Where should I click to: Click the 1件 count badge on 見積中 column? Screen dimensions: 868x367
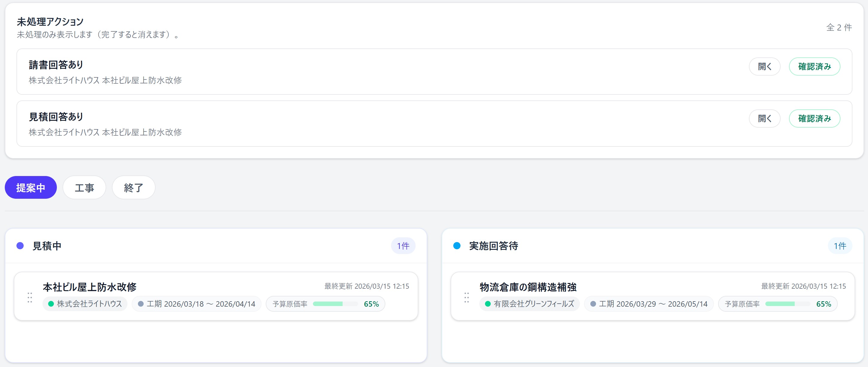click(403, 246)
